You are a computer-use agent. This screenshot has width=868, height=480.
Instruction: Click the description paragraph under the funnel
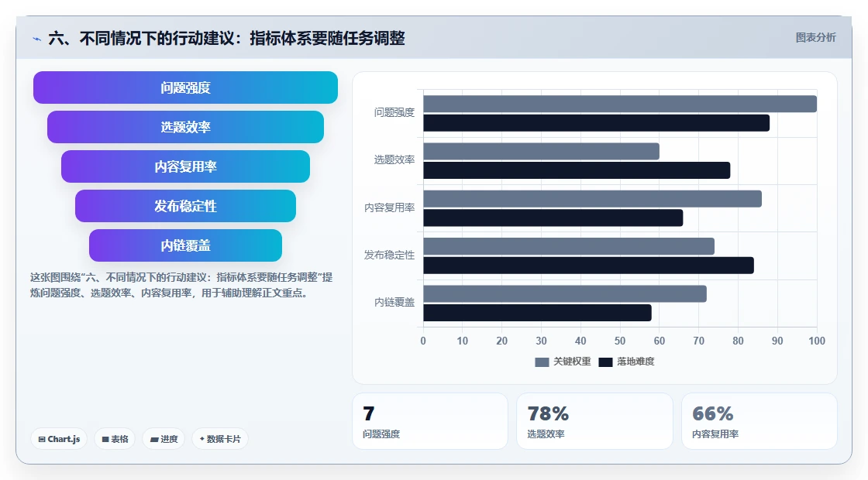point(181,286)
